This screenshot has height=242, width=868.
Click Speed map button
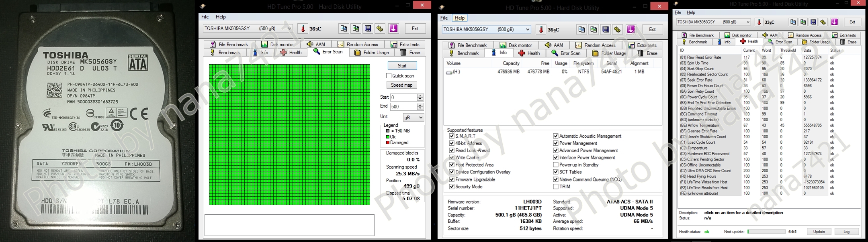coord(402,85)
